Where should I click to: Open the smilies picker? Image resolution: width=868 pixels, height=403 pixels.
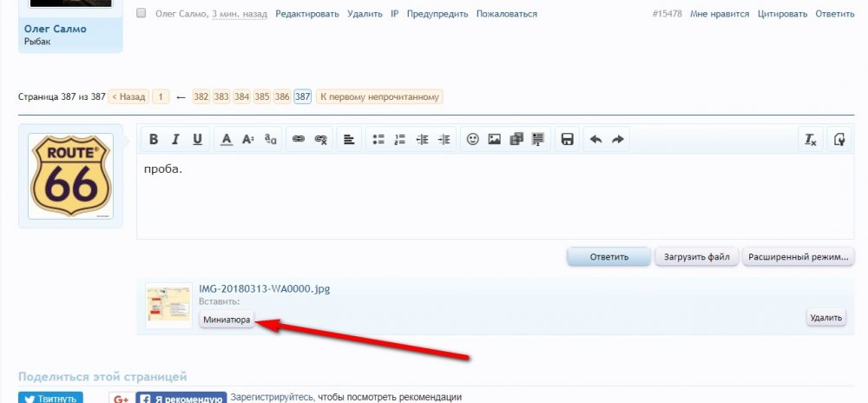point(473,140)
